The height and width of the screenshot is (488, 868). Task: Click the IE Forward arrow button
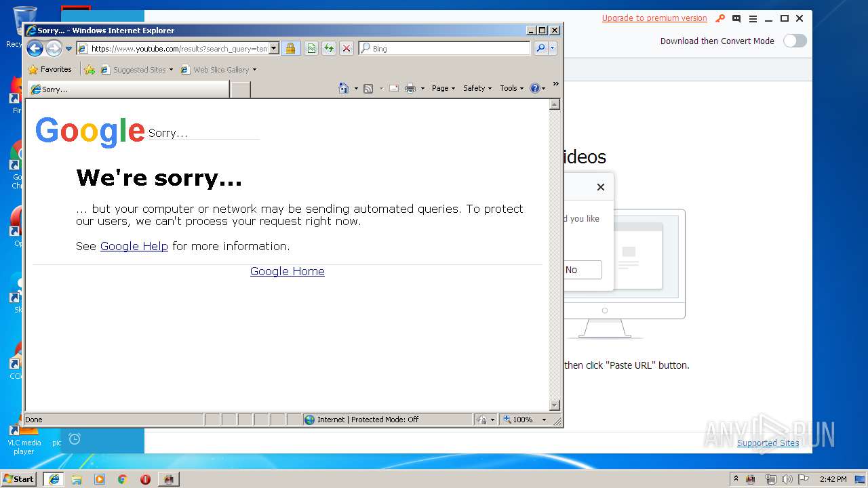click(54, 48)
